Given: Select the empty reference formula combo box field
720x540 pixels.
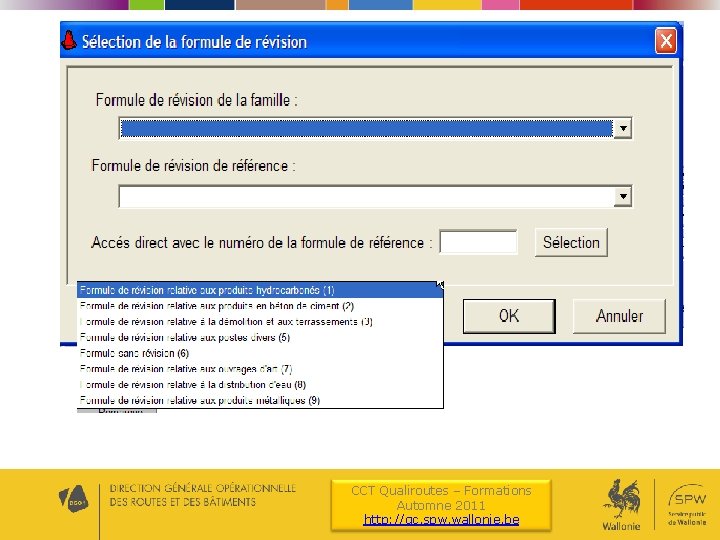Looking at the screenshot, I should coord(366,197).
